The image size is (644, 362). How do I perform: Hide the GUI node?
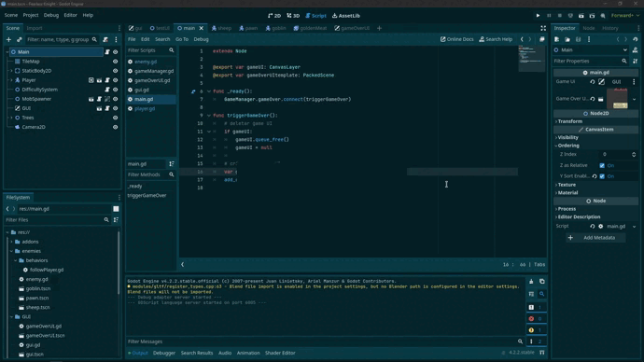[116, 108]
